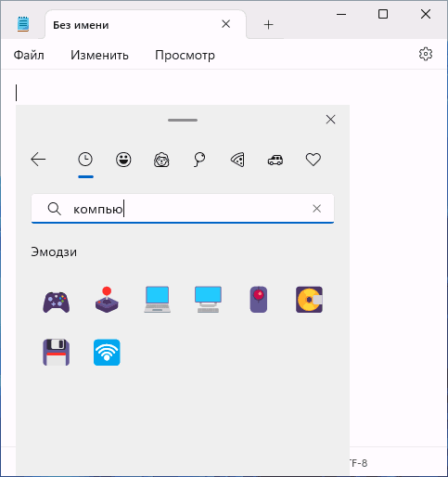448x477 pixels.
Task: Show recently used emoji clock tab
Action: click(x=85, y=160)
